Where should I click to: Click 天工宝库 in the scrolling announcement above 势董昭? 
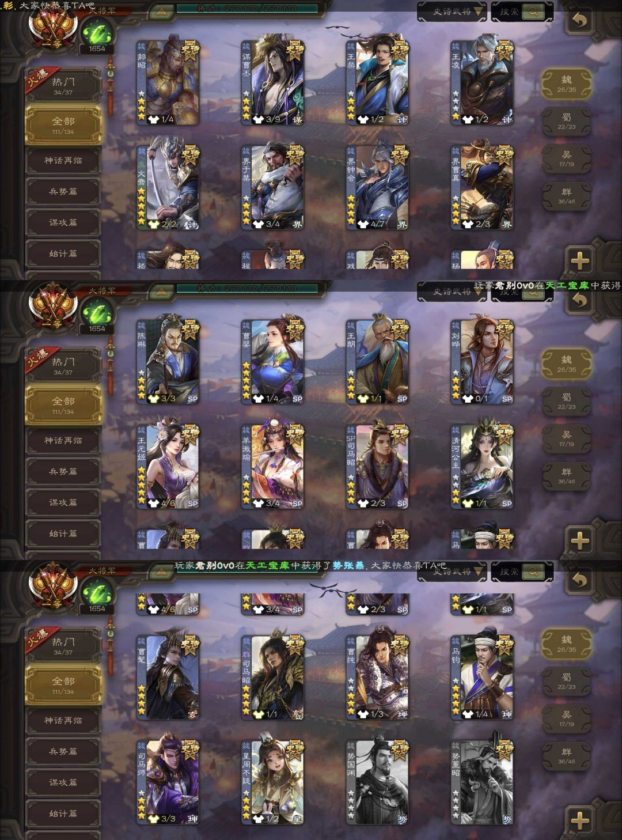(x=268, y=565)
